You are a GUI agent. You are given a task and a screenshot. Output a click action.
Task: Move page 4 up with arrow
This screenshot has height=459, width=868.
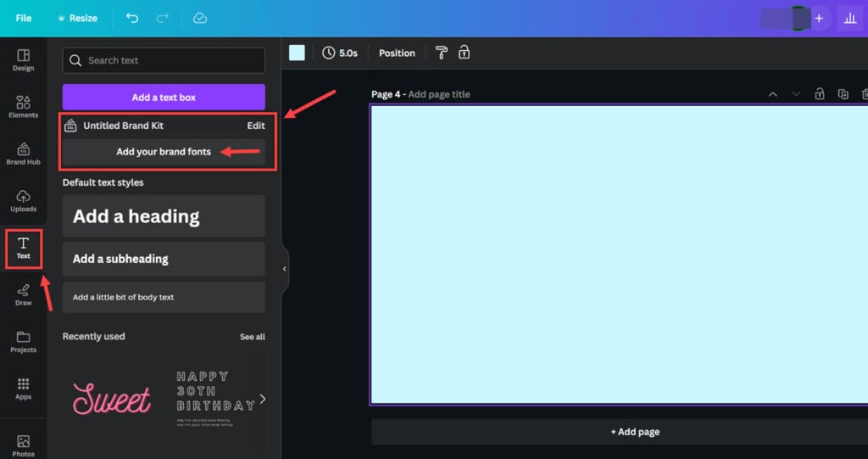(x=773, y=94)
